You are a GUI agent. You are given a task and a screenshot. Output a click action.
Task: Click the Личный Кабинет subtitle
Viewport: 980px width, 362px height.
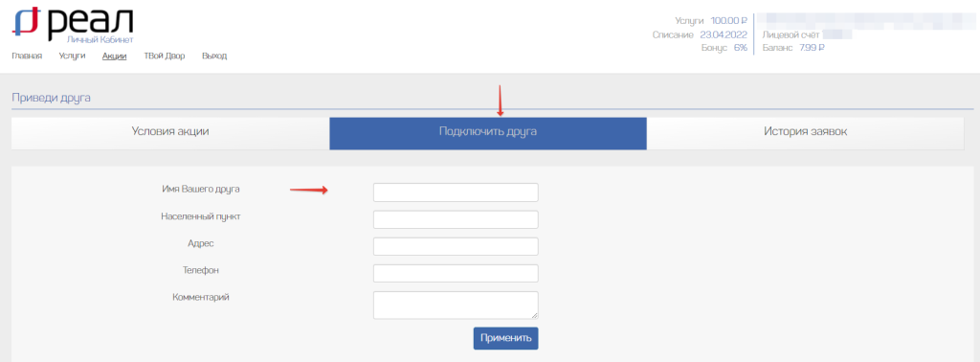tap(100, 39)
